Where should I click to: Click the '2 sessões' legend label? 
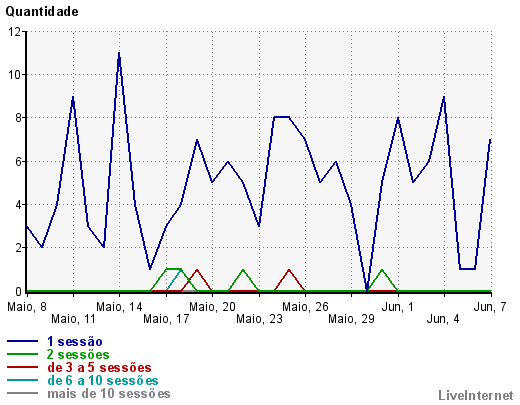click(78, 354)
